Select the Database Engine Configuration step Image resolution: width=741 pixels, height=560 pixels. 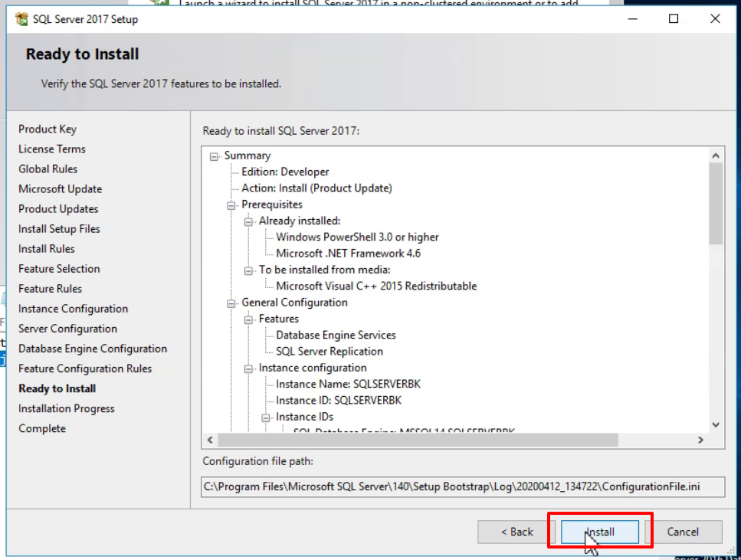pyautogui.click(x=93, y=349)
